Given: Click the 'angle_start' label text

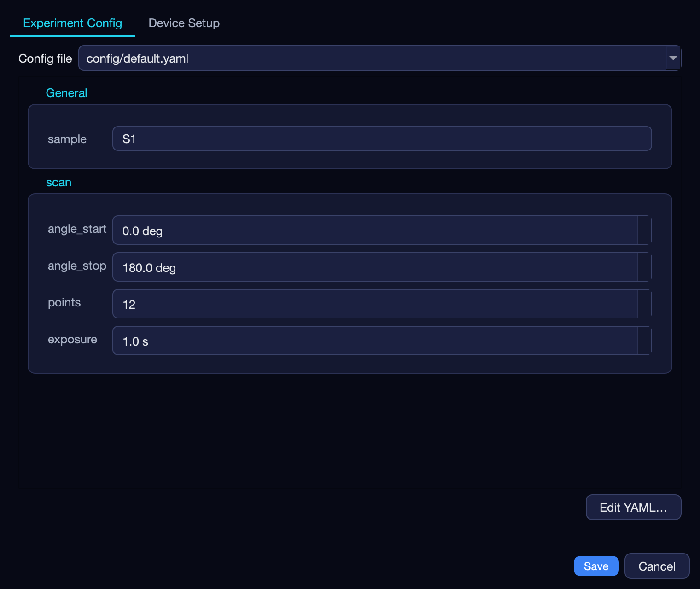Looking at the screenshot, I should [77, 229].
